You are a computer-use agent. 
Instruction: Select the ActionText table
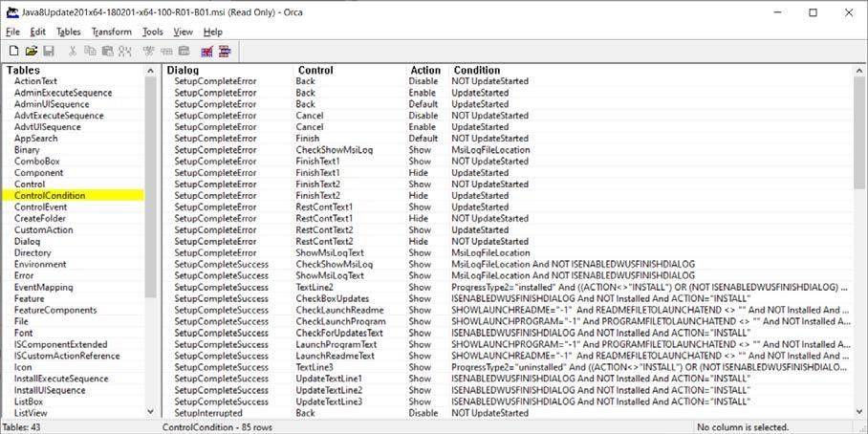coord(35,81)
